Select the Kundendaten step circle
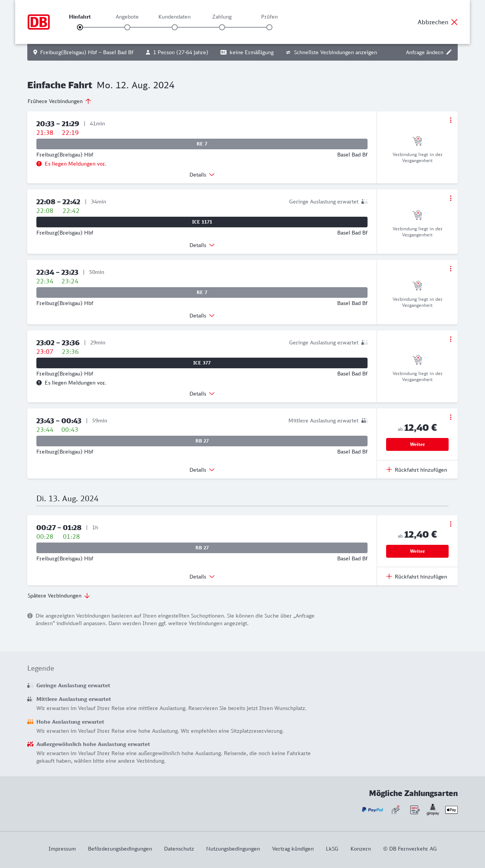This screenshot has height=868, width=485. 175,27
